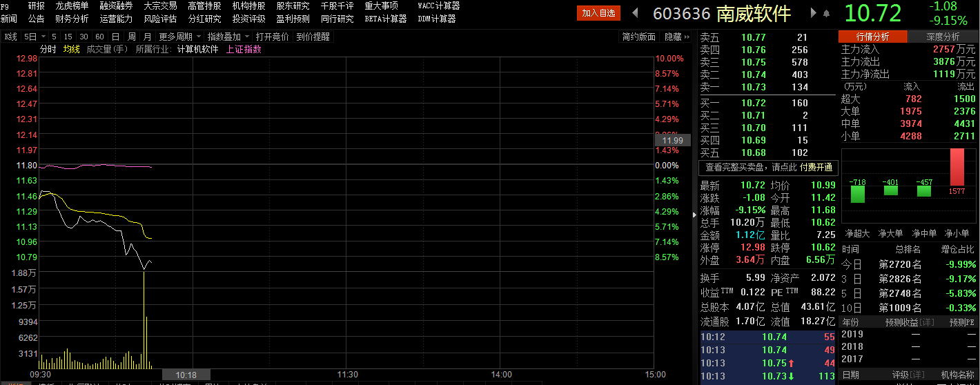
Task: Toggle the 均线 average line display
Action: pyautogui.click(x=72, y=49)
